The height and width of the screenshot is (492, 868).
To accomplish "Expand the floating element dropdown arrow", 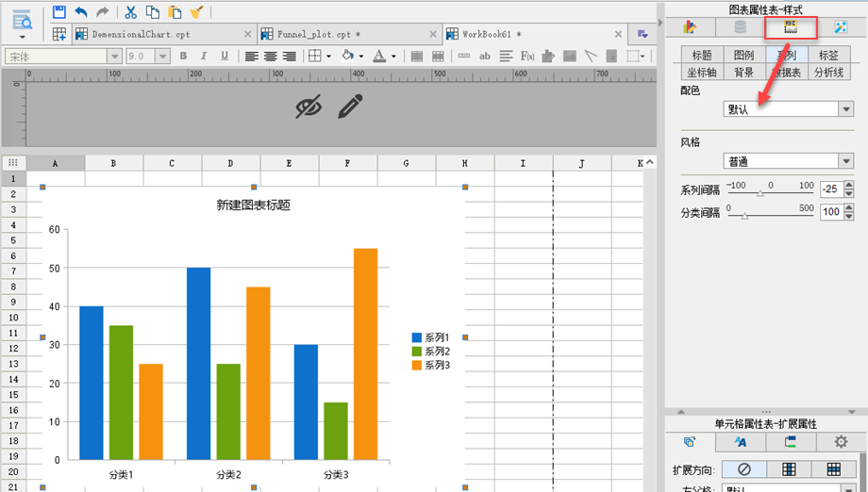I will pyautogui.click(x=643, y=56).
